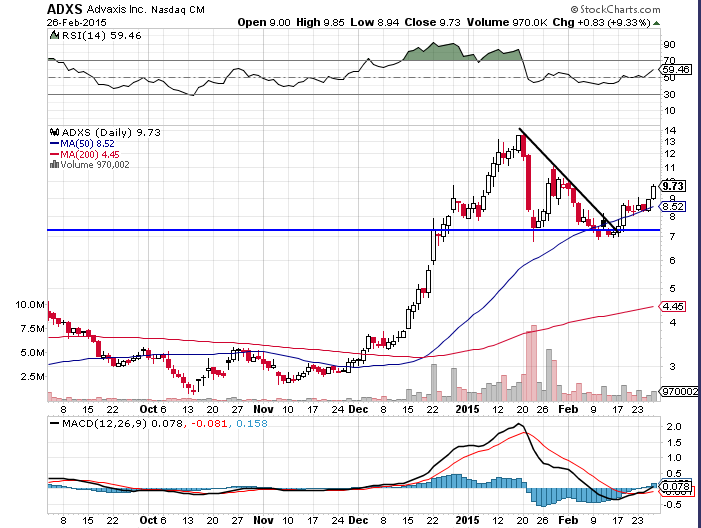701x528 pixels.
Task: Click the green up-triangle beside Chg percentage
Action: click(656, 23)
